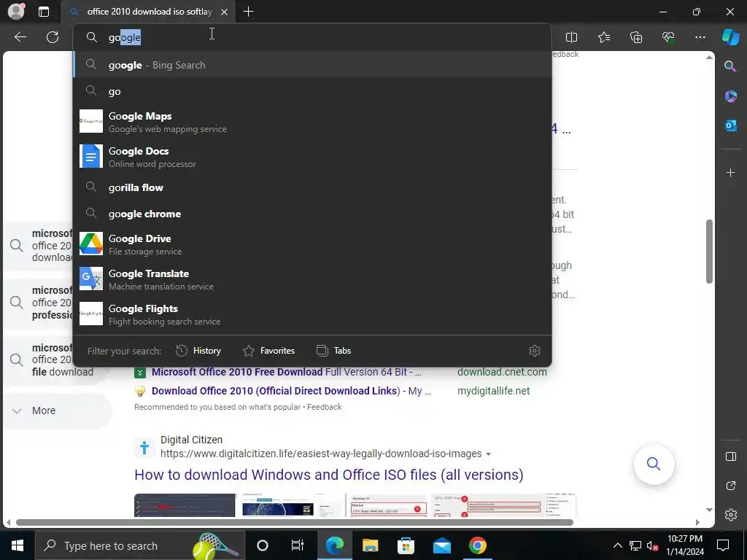Expand Digital Citizen URL dropdown arrow

(488, 454)
